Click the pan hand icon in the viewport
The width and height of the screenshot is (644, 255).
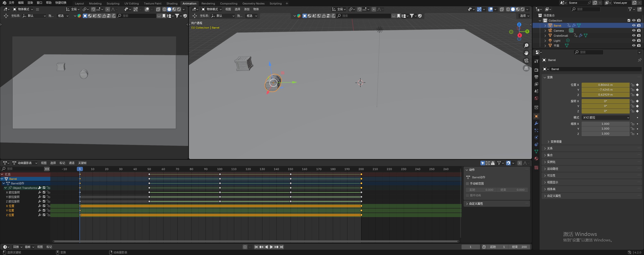[x=526, y=53]
